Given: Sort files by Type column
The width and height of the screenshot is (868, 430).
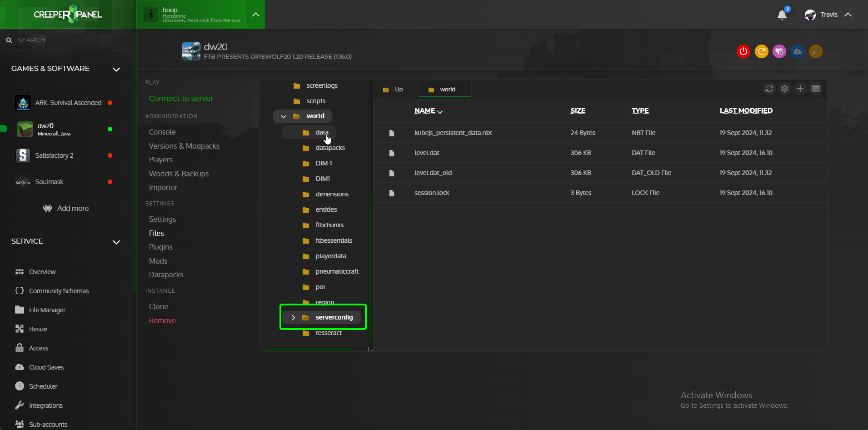Looking at the screenshot, I should [x=640, y=110].
